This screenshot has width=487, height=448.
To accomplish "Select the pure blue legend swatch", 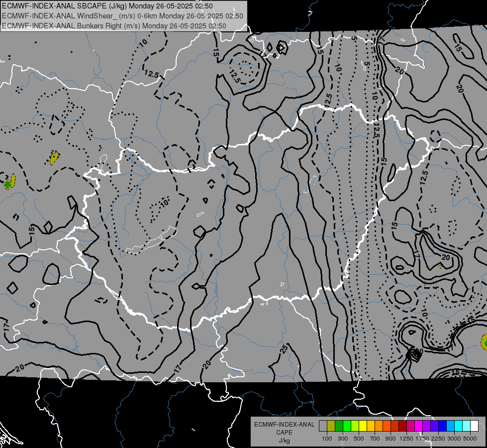I will (x=443, y=426).
